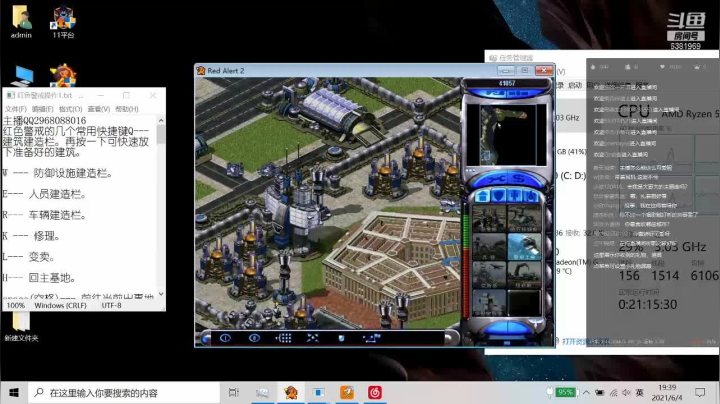
Task: Switch to the infantry build tab
Action: pyautogui.click(x=515, y=196)
